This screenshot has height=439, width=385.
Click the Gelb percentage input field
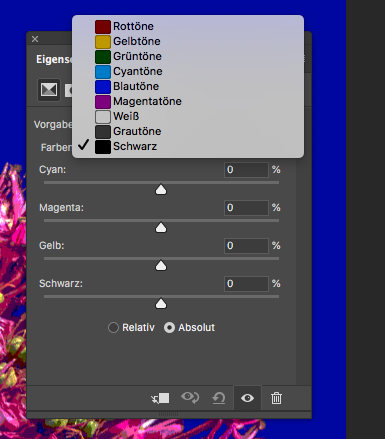point(246,246)
